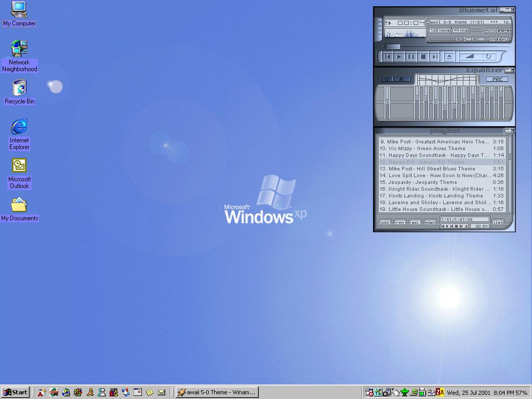The image size is (532, 399).
Task: Pause the current Winamp track
Action: (x=411, y=57)
